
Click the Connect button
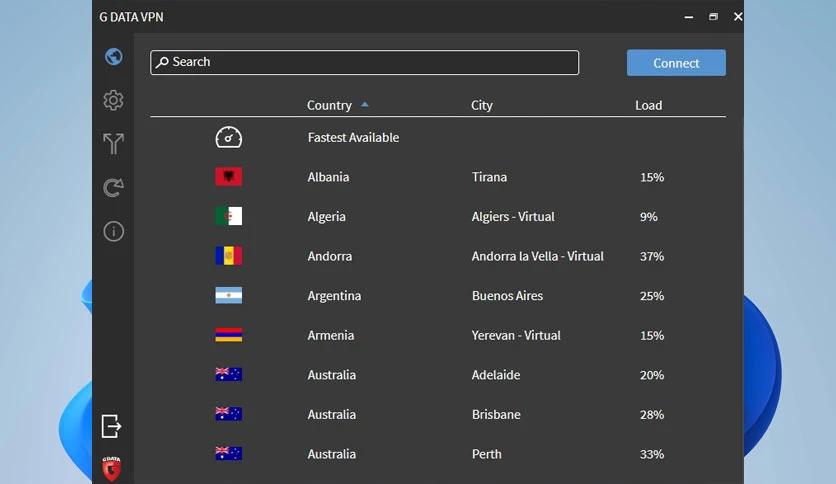(676, 63)
